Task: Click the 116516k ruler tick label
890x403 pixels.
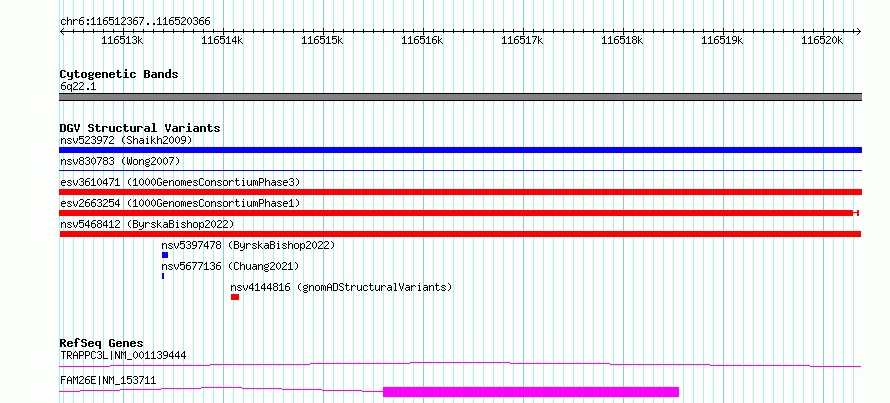Action: (422, 40)
